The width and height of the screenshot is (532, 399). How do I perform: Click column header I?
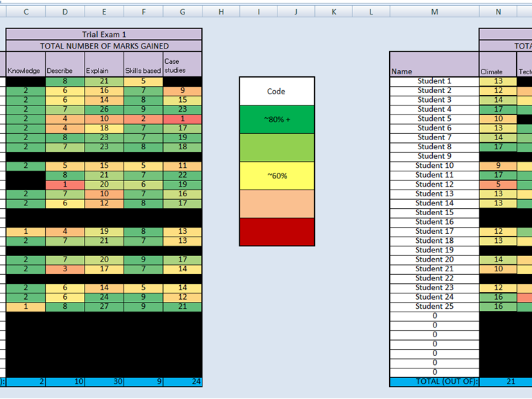(x=258, y=12)
